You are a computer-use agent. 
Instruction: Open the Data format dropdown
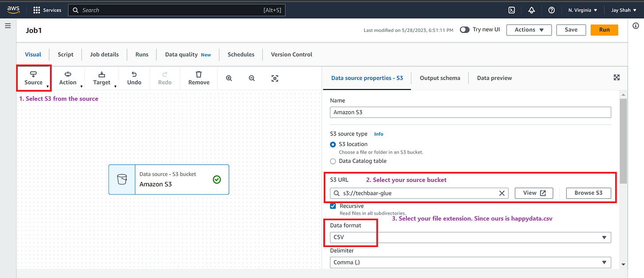click(x=471, y=237)
